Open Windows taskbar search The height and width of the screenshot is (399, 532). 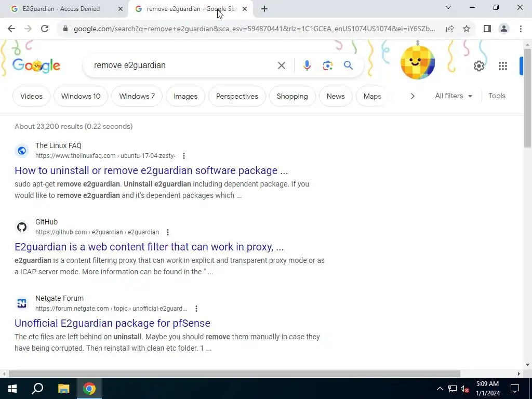click(x=37, y=389)
